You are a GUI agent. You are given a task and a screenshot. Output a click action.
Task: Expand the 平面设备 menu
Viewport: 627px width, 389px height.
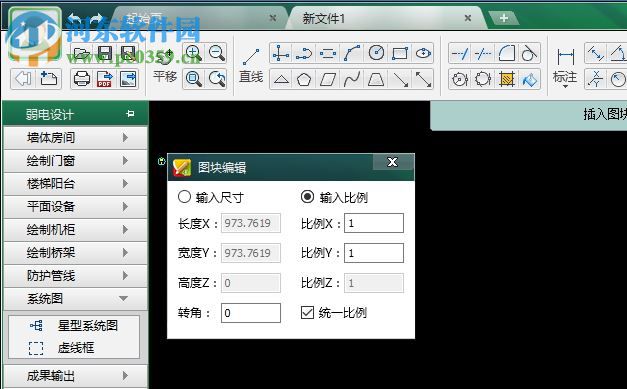point(75,207)
